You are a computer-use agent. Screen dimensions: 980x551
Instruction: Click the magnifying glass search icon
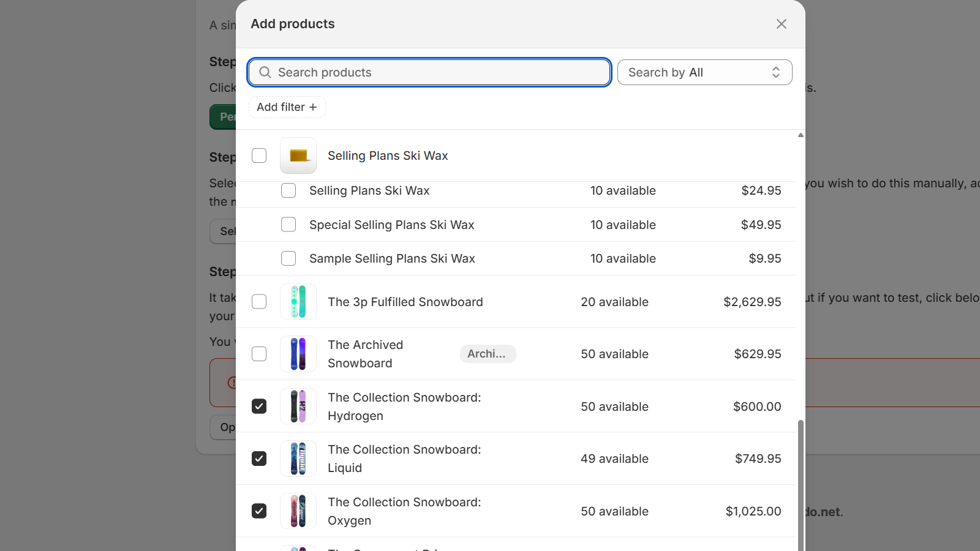pyautogui.click(x=265, y=72)
